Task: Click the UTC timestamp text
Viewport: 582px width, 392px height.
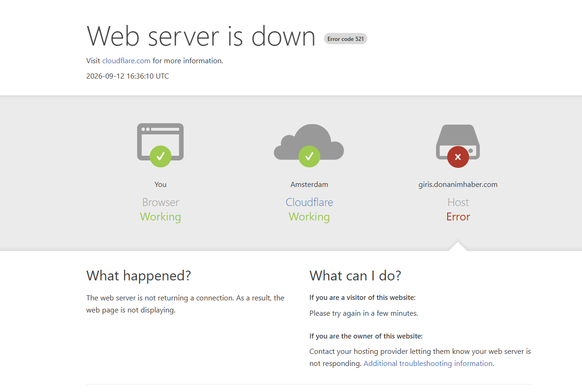Action: pos(128,76)
